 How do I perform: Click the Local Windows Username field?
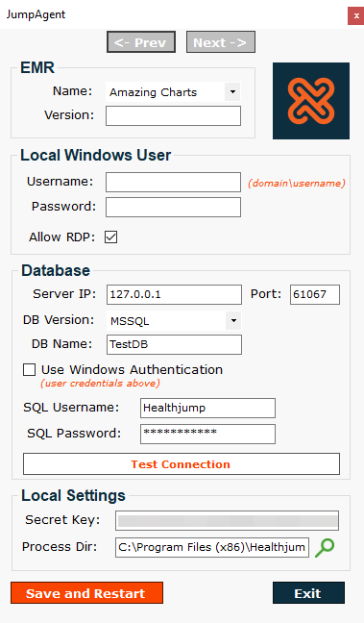[x=173, y=182]
